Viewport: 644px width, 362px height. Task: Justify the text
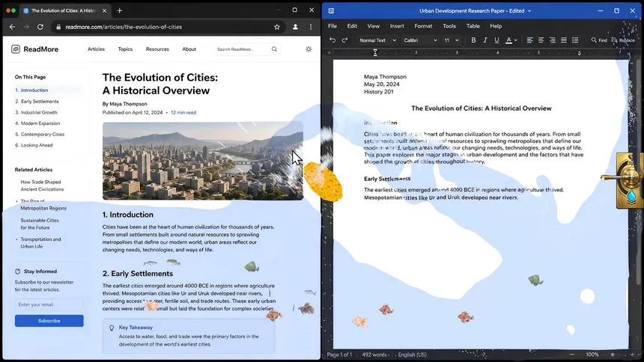(564, 40)
